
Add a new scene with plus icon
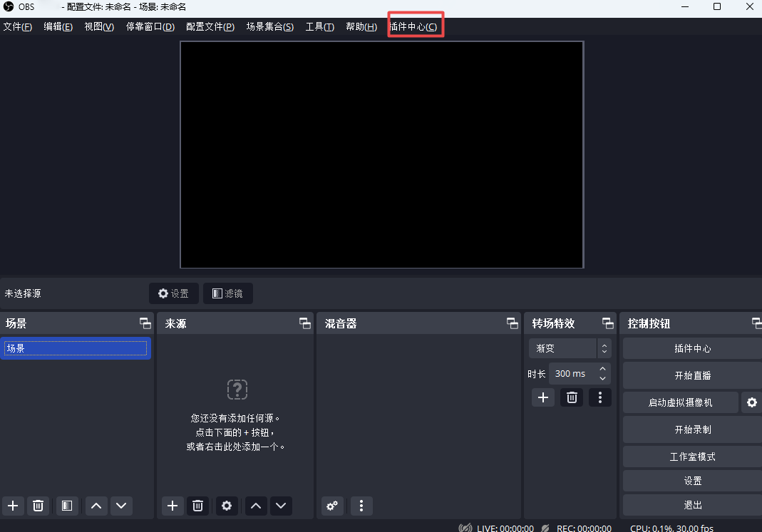point(13,506)
